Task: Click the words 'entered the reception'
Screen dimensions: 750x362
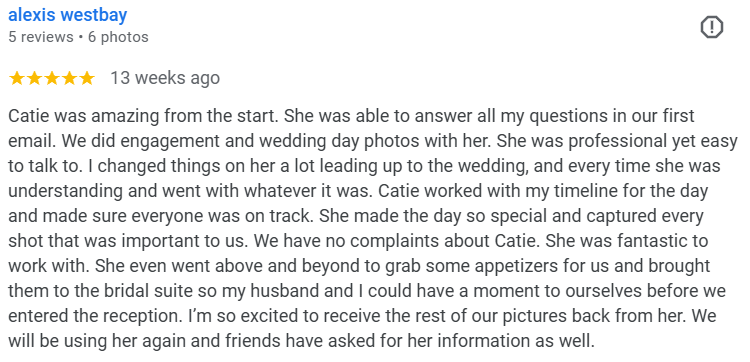Action: point(95,316)
